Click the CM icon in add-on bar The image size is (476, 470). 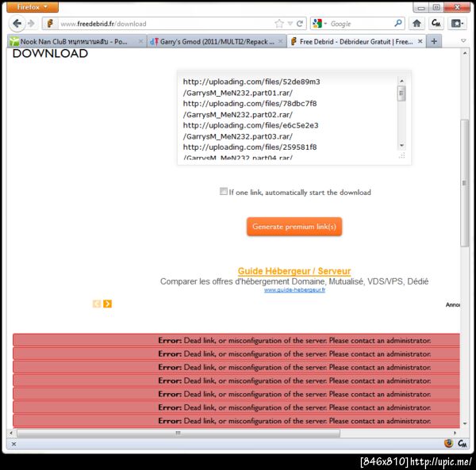coord(463,443)
